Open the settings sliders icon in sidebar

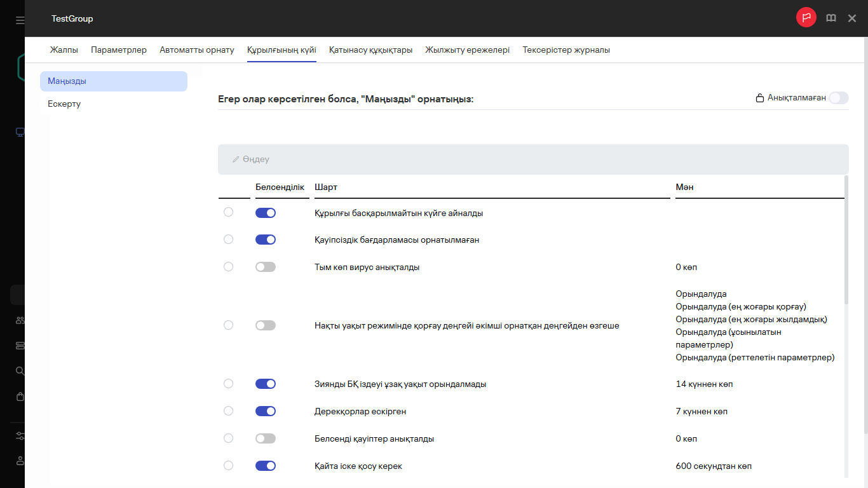tap(20, 436)
